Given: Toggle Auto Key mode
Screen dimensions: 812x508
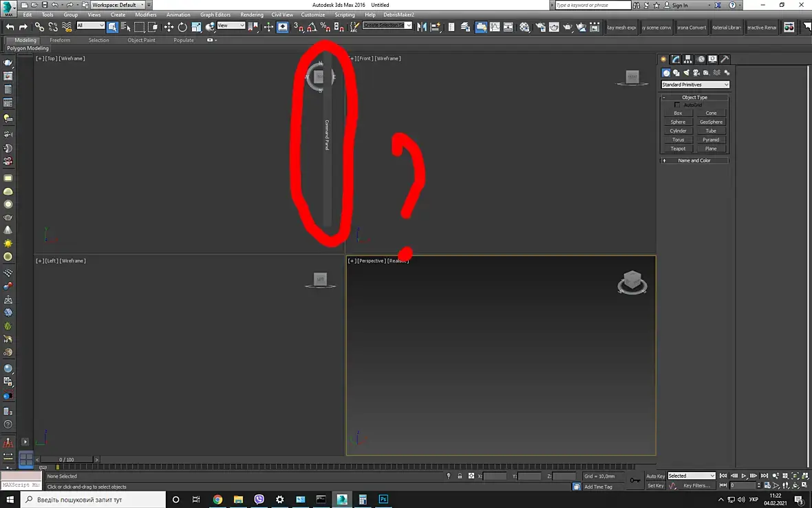Looking at the screenshot, I should [655, 476].
